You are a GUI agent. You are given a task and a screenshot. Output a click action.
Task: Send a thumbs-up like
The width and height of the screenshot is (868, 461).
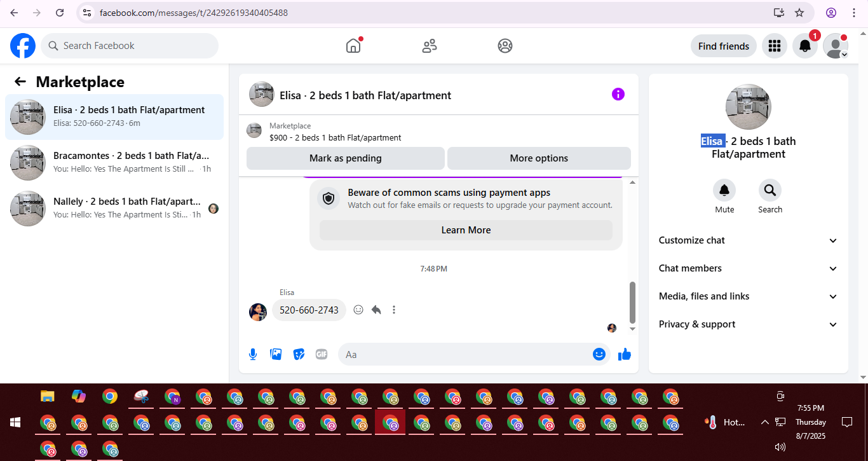tap(625, 354)
